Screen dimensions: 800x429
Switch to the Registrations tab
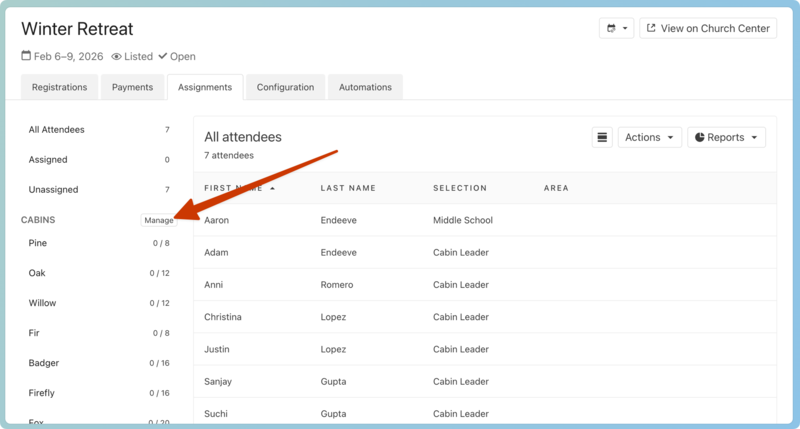click(59, 87)
